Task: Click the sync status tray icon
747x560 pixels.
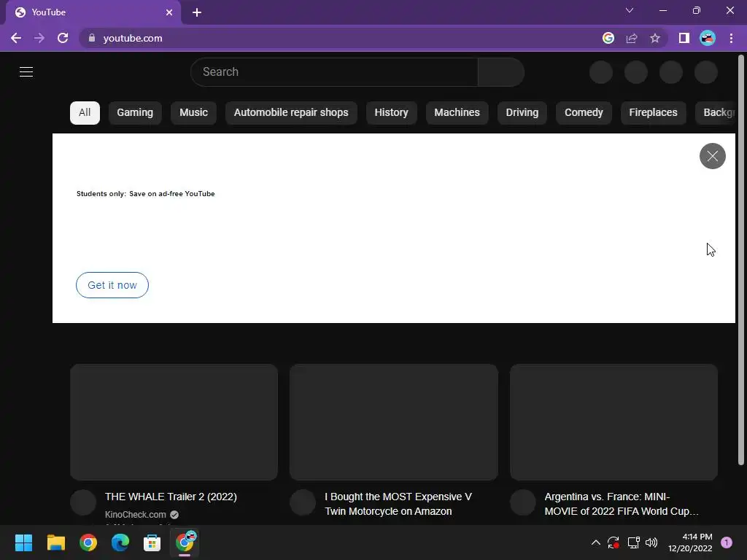Action: pyautogui.click(x=613, y=542)
